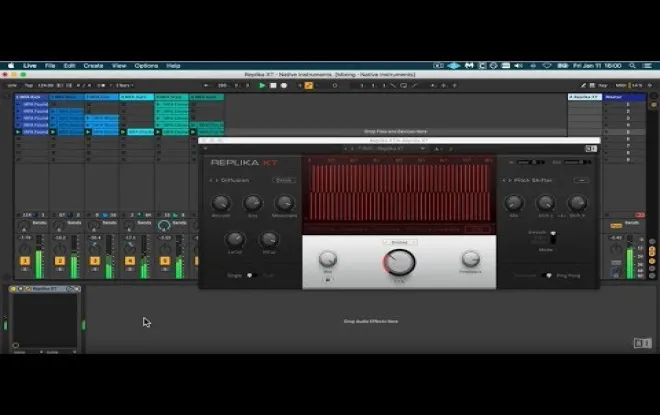Open the Help menu
Viewport: 660px width, 415px height.
pyautogui.click(x=173, y=66)
